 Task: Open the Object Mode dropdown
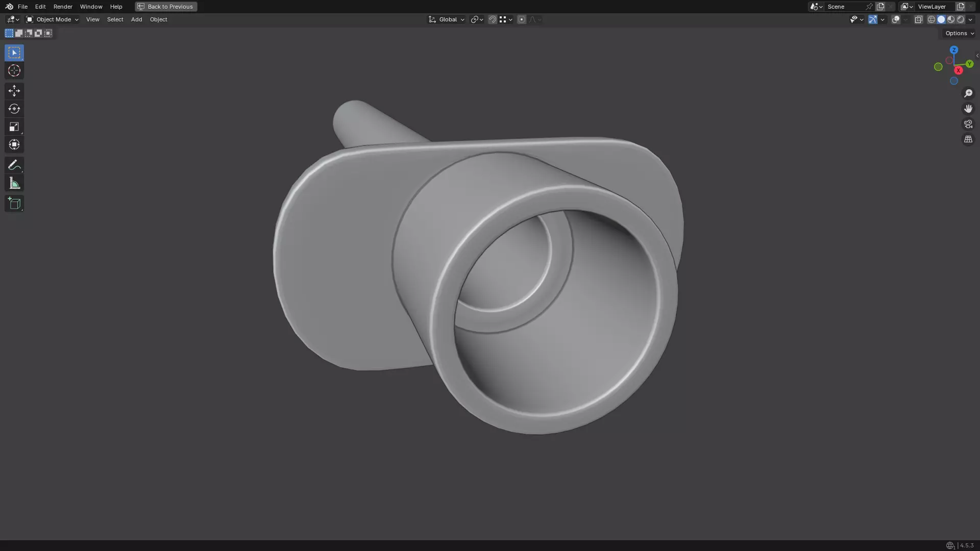pos(53,19)
